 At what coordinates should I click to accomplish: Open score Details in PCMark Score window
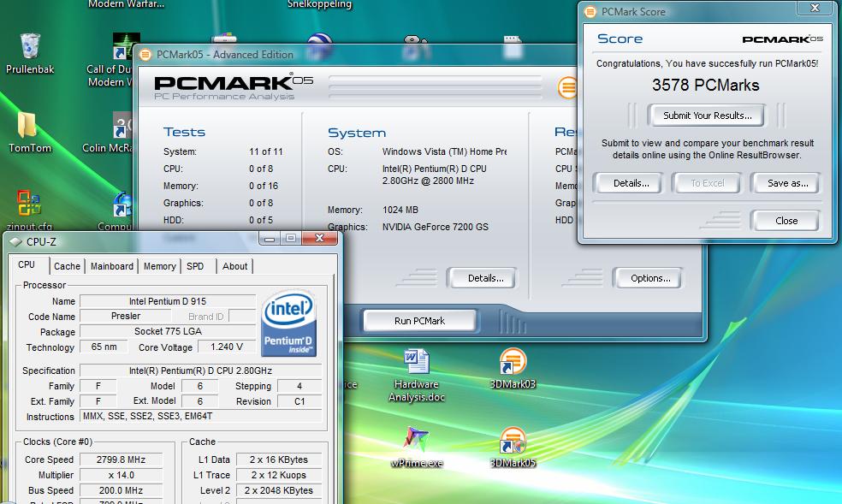coord(631,183)
